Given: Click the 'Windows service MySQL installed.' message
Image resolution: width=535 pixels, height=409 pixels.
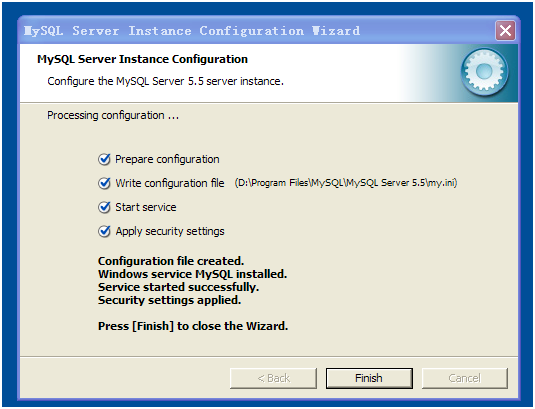Looking at the screenshot, I should pos(192,274).
